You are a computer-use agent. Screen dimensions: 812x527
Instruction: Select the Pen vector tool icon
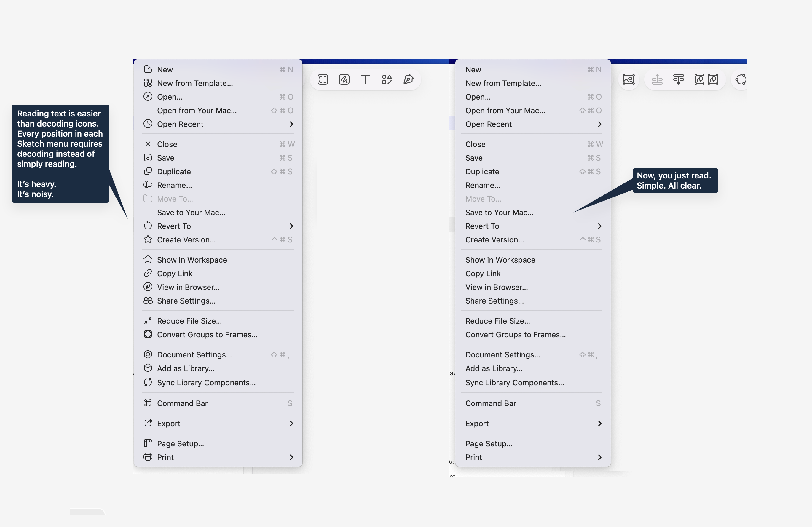[x=409, y=79]
